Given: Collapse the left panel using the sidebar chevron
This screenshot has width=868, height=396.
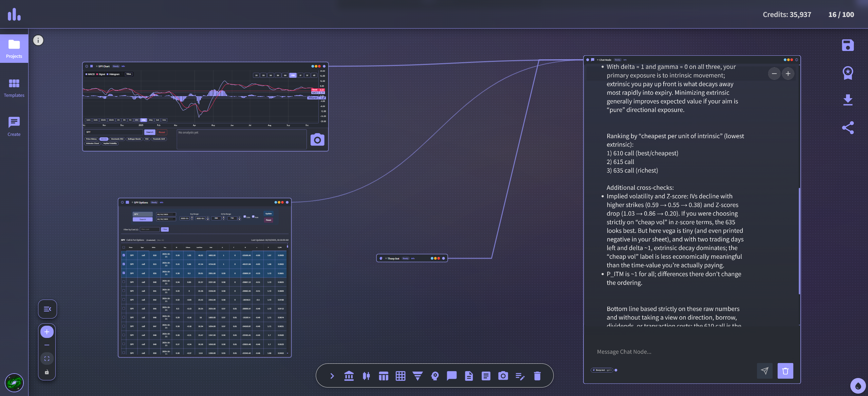Looking at the screenshot, I should (x=47, y=309).
